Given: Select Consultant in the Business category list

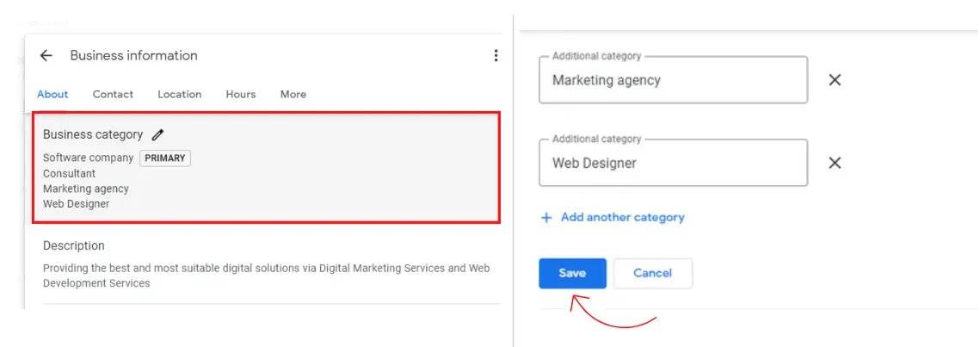Looking at the screenshot, I should pyautogui.click(x=70, y=173).
